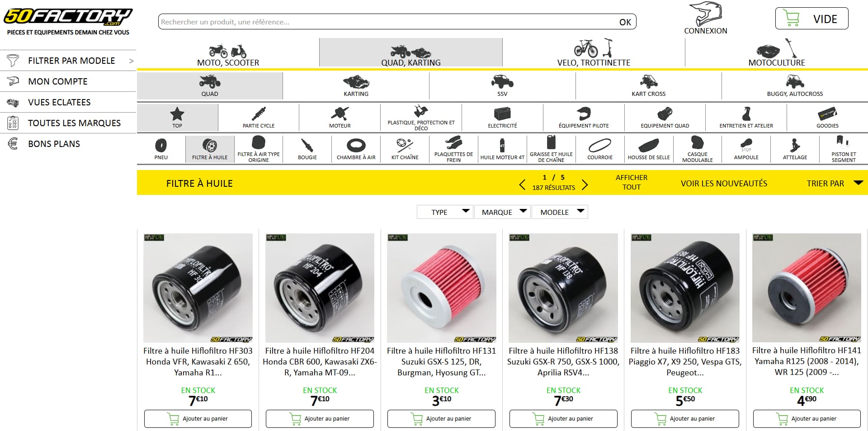The width and height of the screenshot is (868, 431).
Task: Open the MODELE filter dropdown
Action: tap(560, 212)
